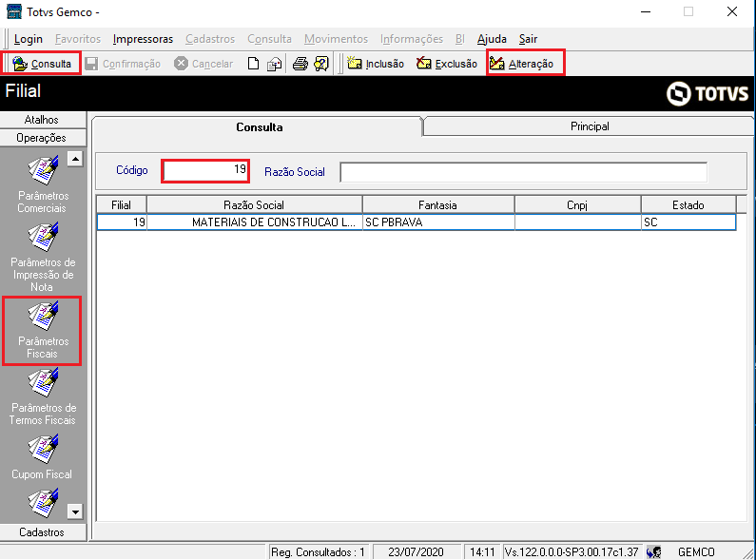Click the Estado column header
Image resolution: width=756 pixels, height=560 pixels.
pyautogui.click(x=688, y=204)
